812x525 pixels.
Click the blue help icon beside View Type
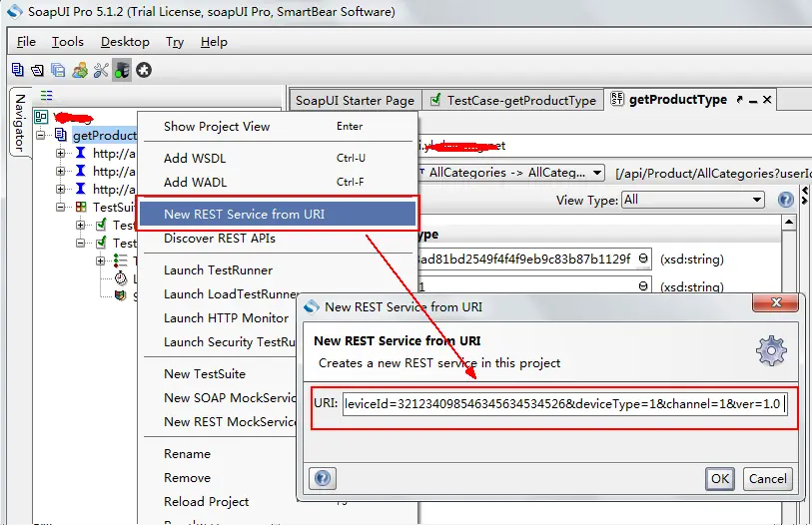pyautogui.click(x=786, y=200)
